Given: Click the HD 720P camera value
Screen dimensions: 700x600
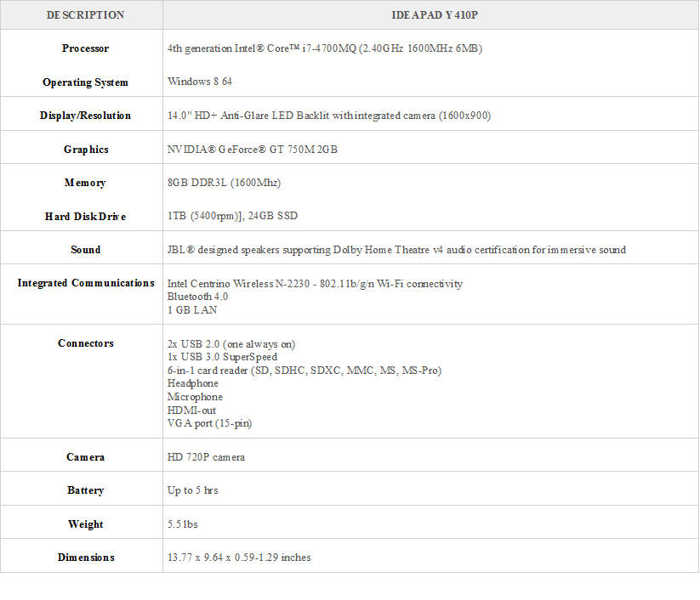Looking at the screenshot, I should coord(206,457).
